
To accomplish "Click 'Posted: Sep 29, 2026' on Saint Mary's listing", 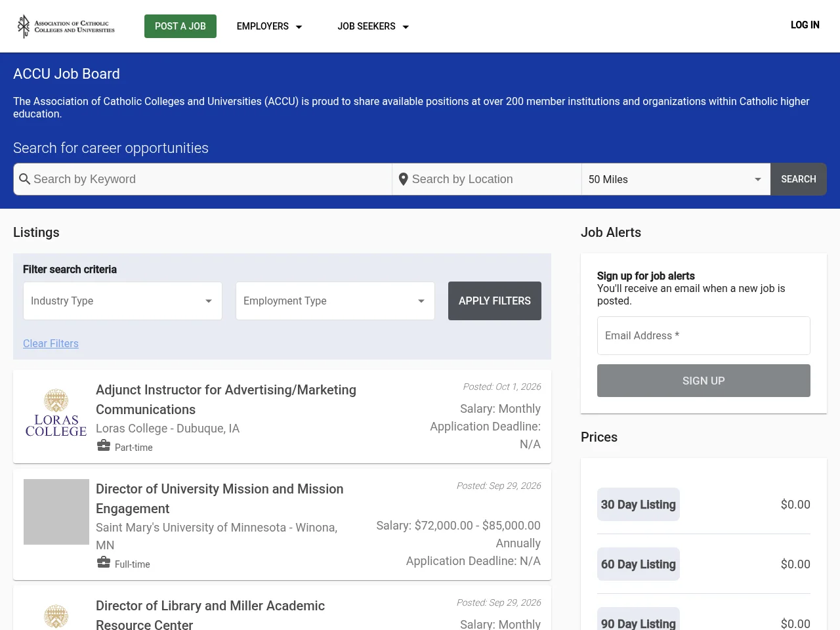I will pyautogui.click(x=499, y=486).
